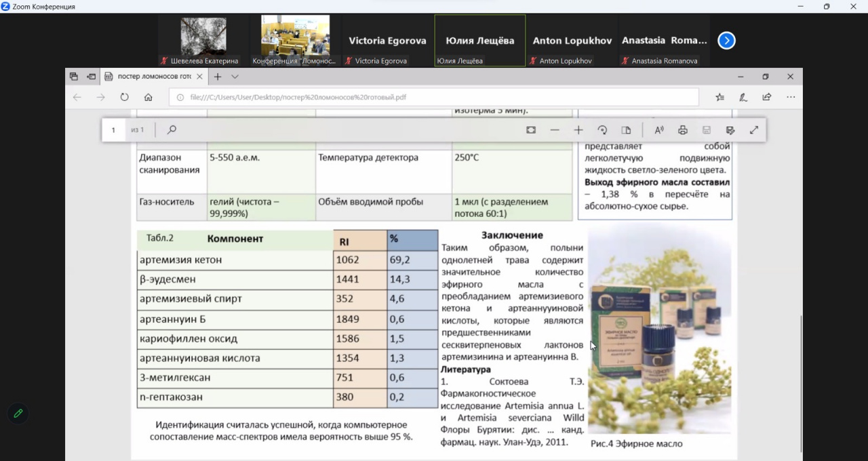Select the poster PDF browser tab

pyautogui.click(x=154, y=77)
